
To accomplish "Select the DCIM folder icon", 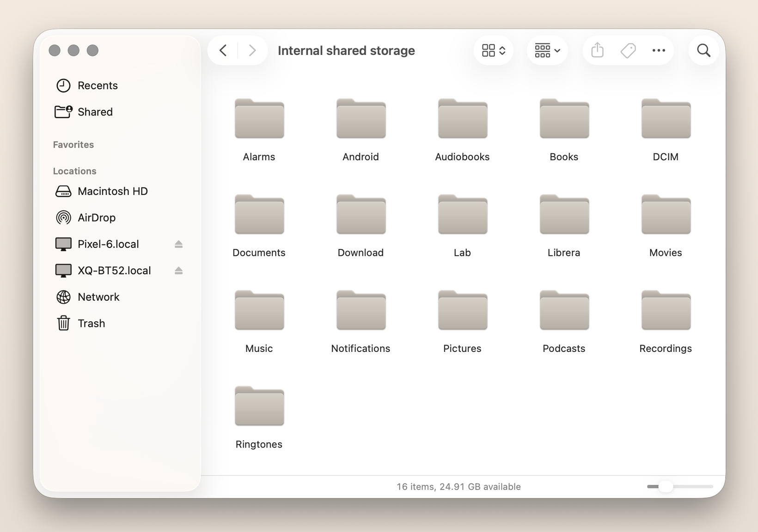I will (666, 118).
